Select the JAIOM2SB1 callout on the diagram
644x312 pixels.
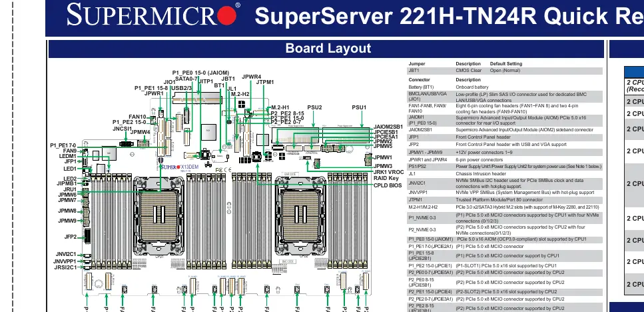click(x=388, y=127)
